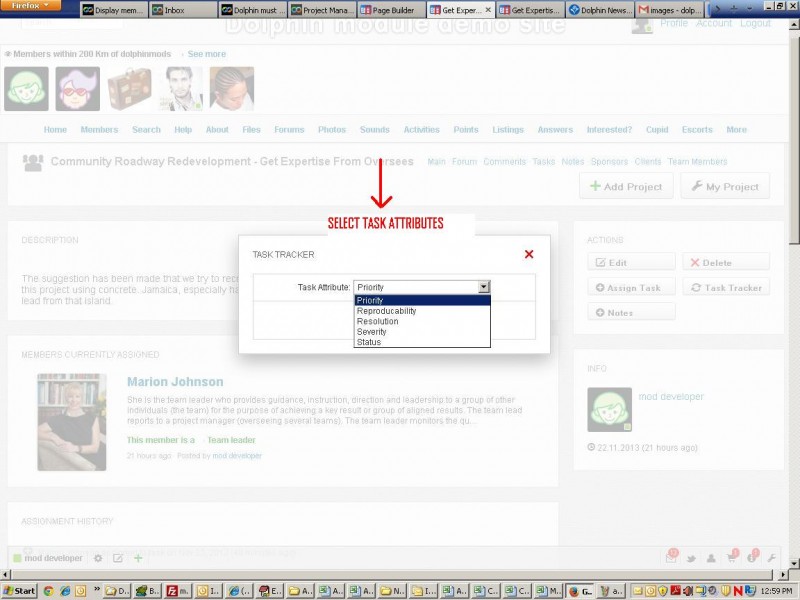The height and width of the screenshot is (600, 800).
Task: Select Reproducability from the attribute list
Action: 422,311
